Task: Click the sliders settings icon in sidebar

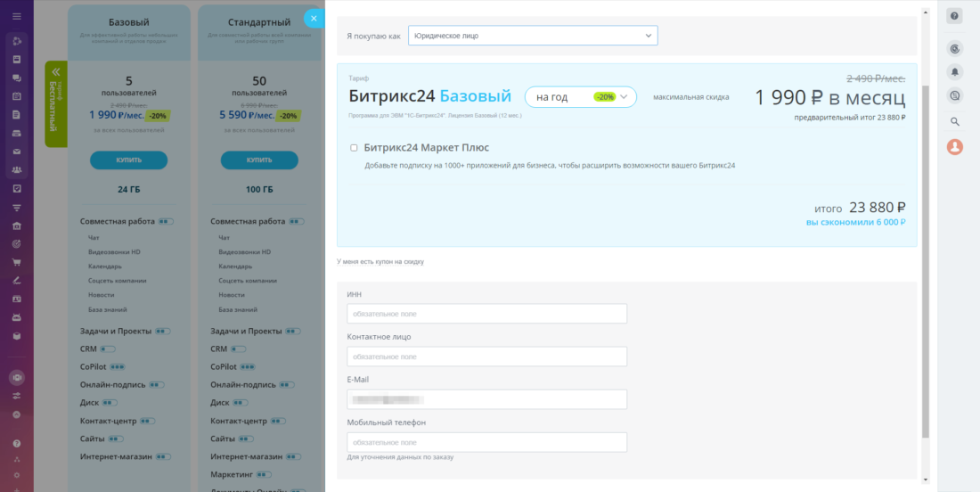Action: point(17,396)
